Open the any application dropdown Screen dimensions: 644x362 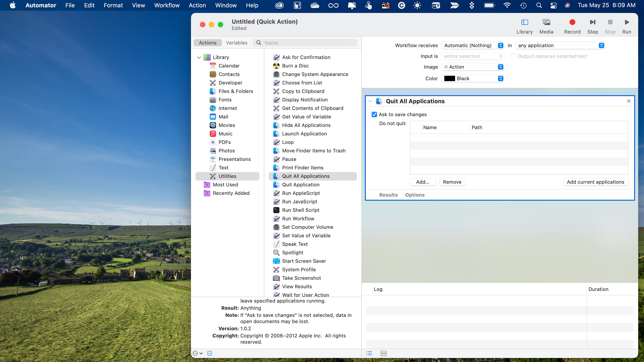click(x=560, y=45)
